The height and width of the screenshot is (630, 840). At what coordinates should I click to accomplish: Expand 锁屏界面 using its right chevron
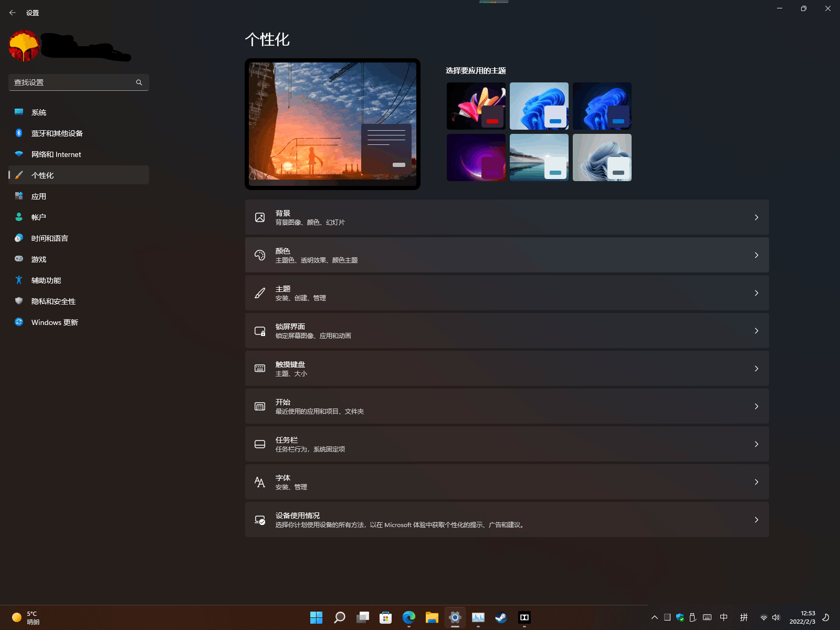point(757,331)
